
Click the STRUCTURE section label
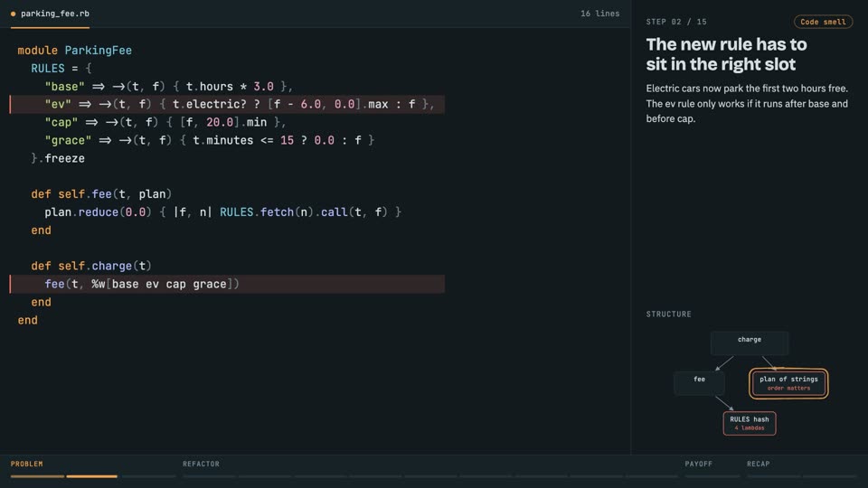point(668,314)
